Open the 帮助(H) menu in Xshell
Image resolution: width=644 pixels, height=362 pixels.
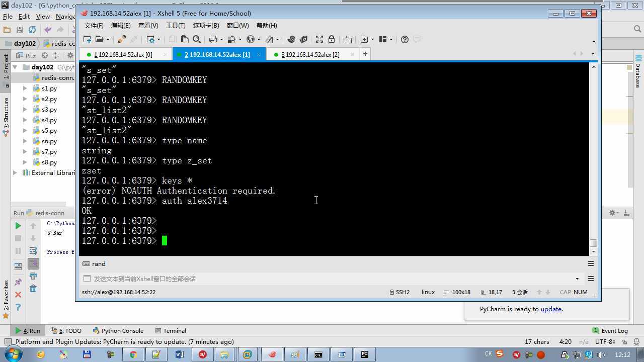(267, 25)
